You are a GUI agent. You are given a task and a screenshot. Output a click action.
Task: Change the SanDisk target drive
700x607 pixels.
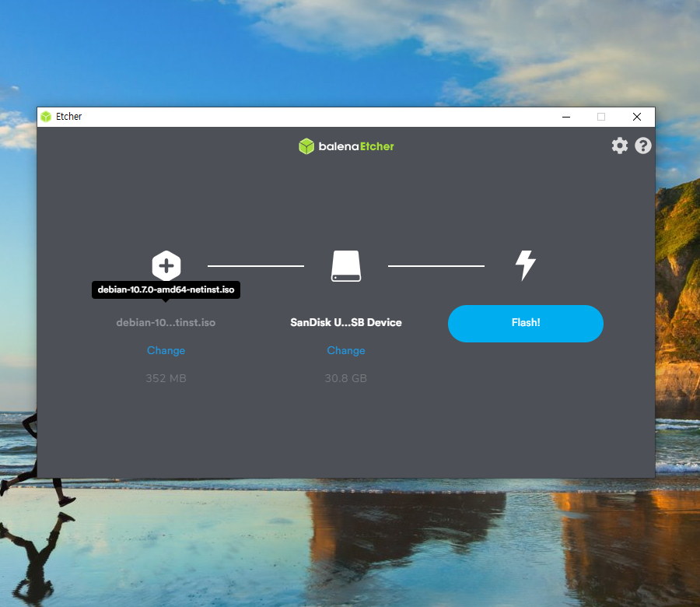tap(346, 351)
